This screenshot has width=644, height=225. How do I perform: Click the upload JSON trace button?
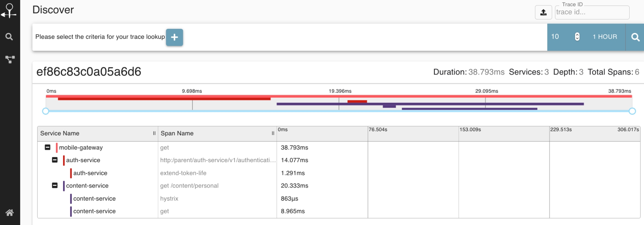543,13
